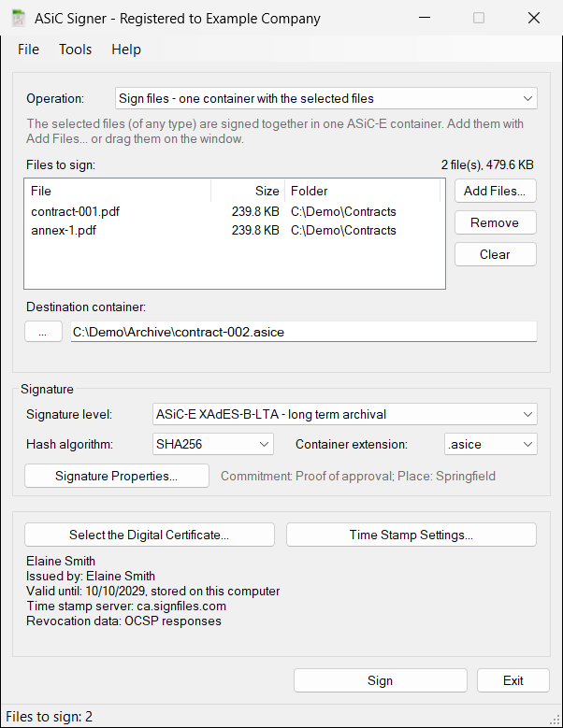Minimize the ASiC Signer window
Viewport: 563px width, 728px height.
point(425,18)
